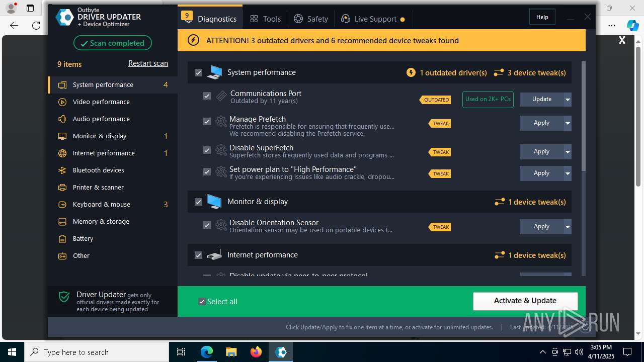Click the Scan completed status badge

coord(113,43)
